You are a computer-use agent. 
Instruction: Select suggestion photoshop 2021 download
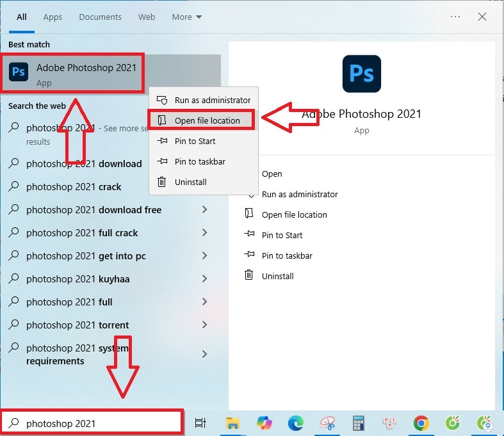click(x=84, y=164)
